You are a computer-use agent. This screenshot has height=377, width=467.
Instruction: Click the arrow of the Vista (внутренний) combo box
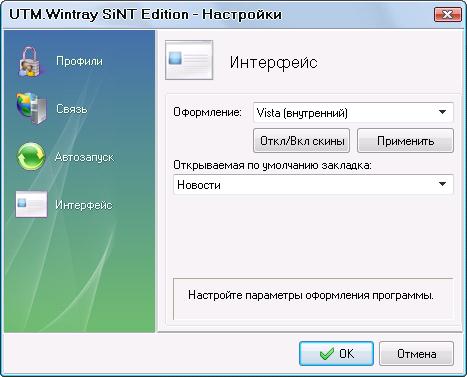point(442,112)
